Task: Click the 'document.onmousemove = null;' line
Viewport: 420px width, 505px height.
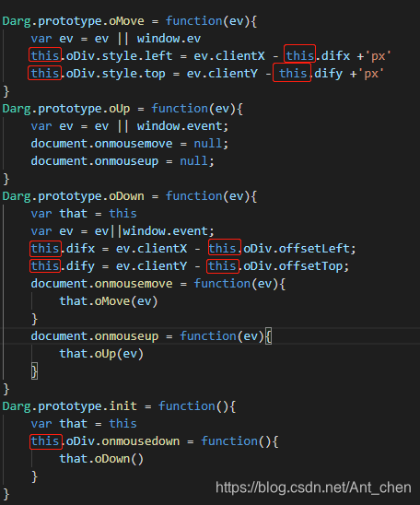Action: click(130, 144)
